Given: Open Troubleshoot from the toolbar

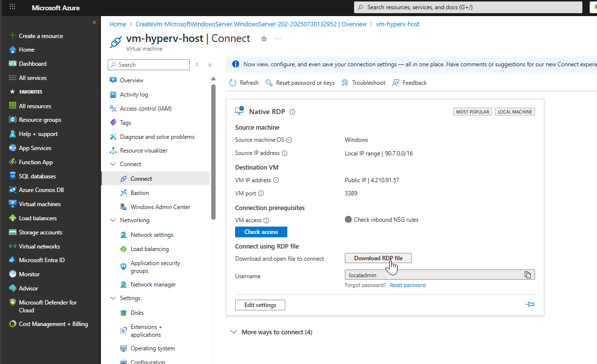Looking at the screenshot, I should pyautogui.click(x=363, y=83).
